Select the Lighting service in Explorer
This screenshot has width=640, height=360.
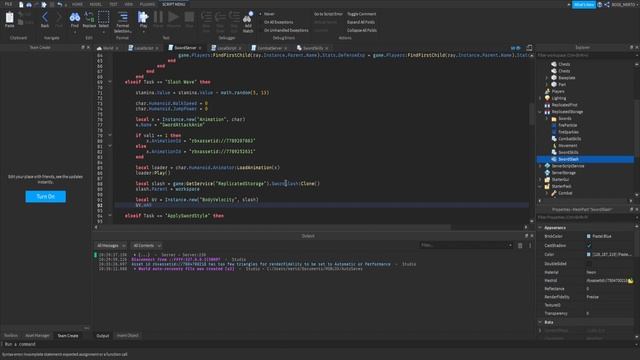pyautogui.click(x=559, y=98)
